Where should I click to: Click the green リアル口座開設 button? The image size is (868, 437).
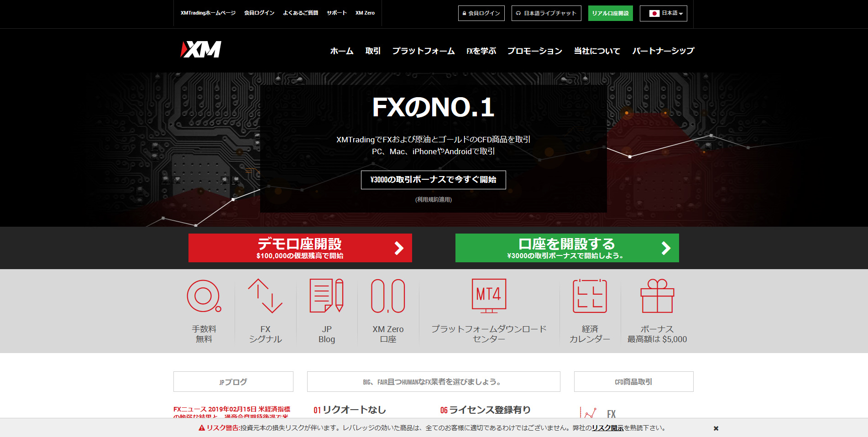point(611,13)
